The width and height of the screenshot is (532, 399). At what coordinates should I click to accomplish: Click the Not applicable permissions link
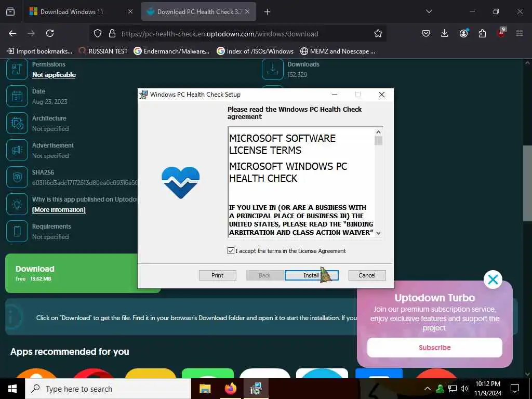(x=54, y=75)
